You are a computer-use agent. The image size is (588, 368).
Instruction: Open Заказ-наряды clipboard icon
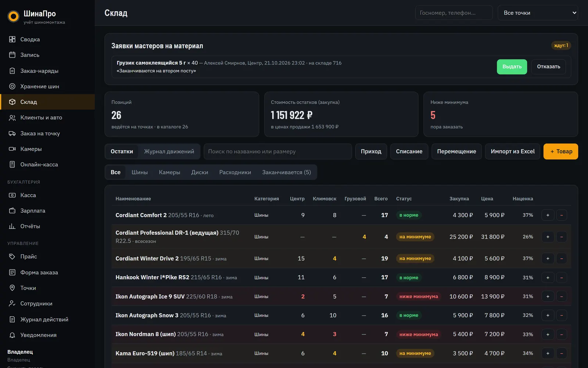point(12,71)
